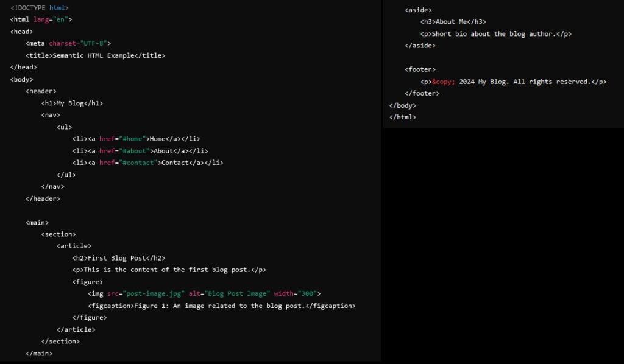Screen dimensions: 624x364
Task: Click the opening ul tag
Action: click(64, 127)
